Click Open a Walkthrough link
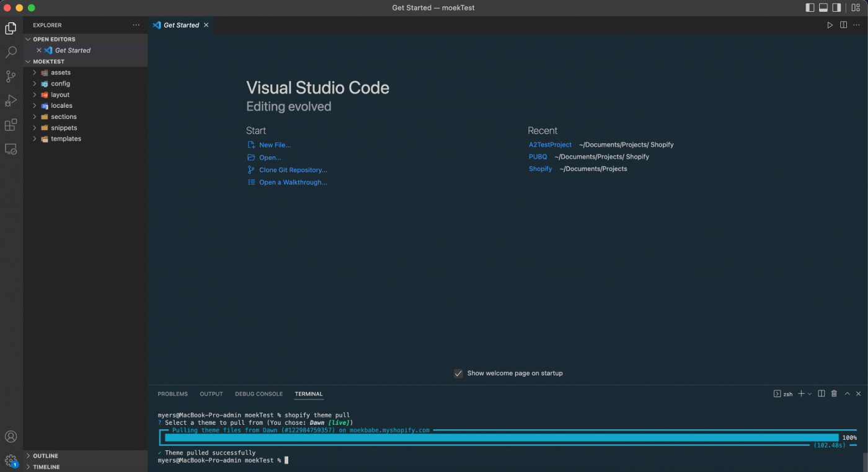This screenshot has width=868, height=472. pyautogui.click(x=293, y=182)
